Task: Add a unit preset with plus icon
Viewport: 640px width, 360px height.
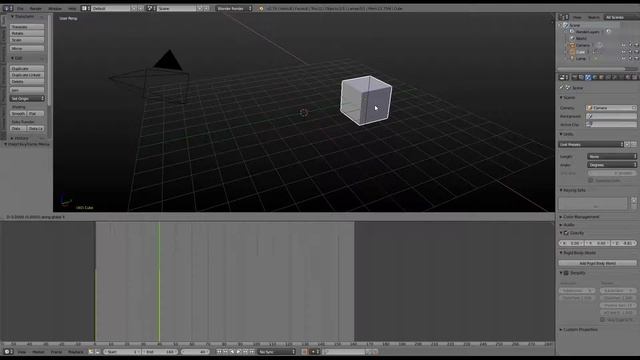Action: pos(628,144)
